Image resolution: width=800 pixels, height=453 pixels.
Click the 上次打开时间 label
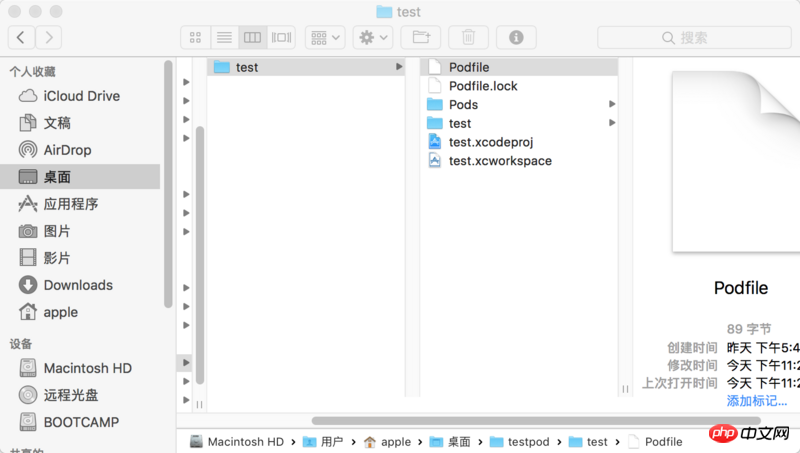tap(680, 383)
